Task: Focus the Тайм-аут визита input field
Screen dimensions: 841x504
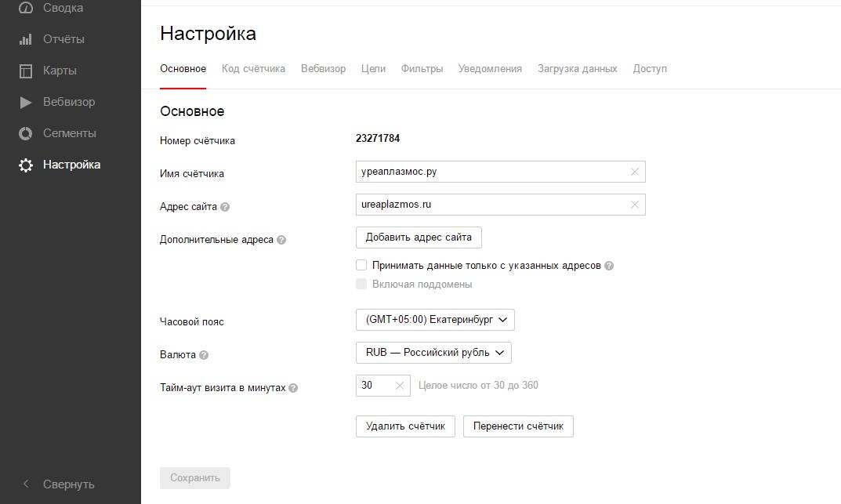Action: [x=373, y=386]
